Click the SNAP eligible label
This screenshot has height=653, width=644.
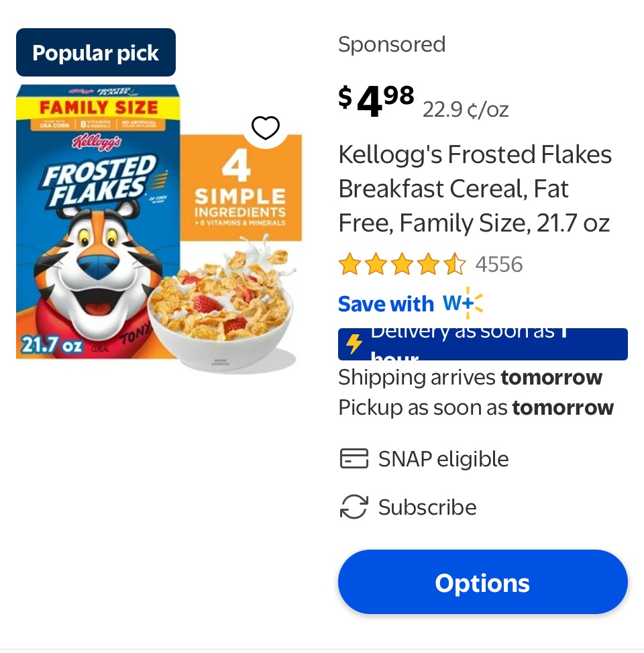[443, 459]
